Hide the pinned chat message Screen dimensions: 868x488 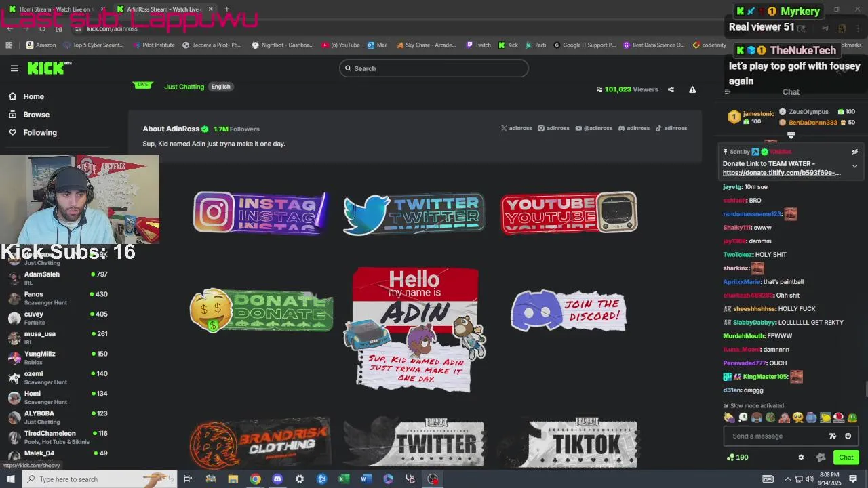click(x=854, y=152)
